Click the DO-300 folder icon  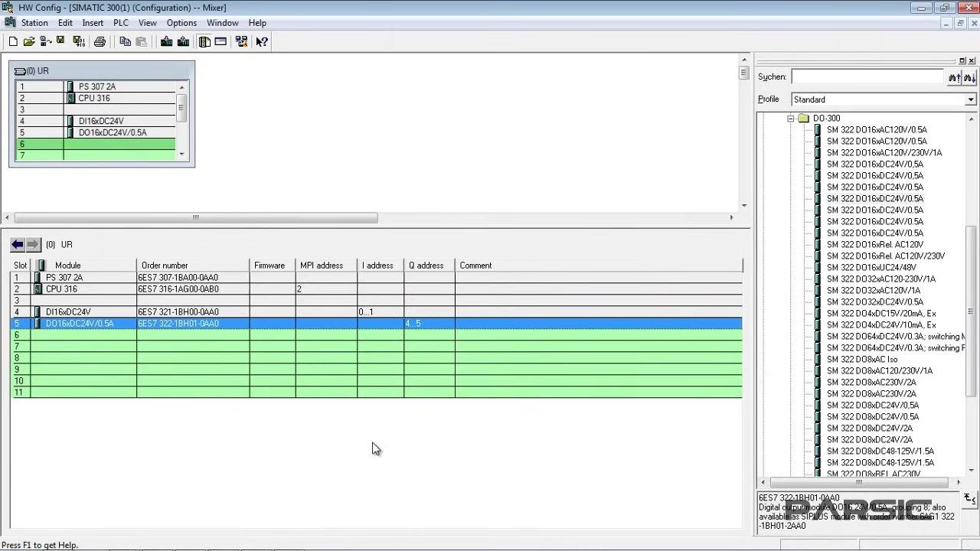pyautogui.click(x=803, y=118)
